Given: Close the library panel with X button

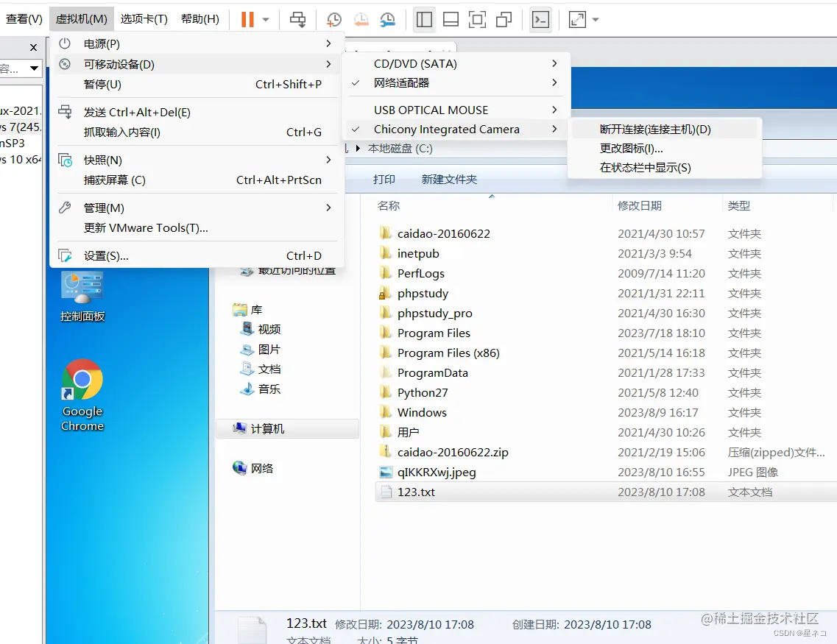Looking at the screenshot, I should (33, 48).
